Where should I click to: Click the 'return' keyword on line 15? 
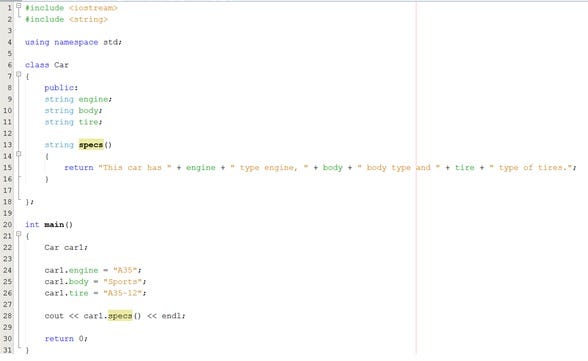(x=78, y=168)
